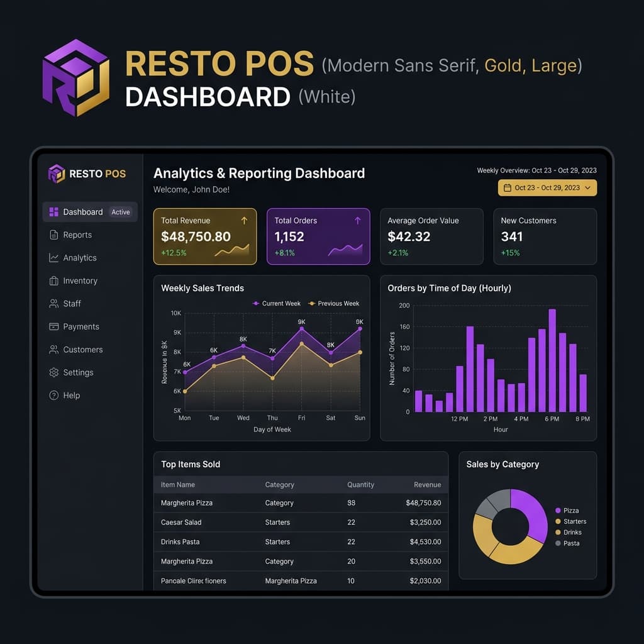Toggle the Drinks legend entry
644x644 pixels.
[x=569, y=532]
